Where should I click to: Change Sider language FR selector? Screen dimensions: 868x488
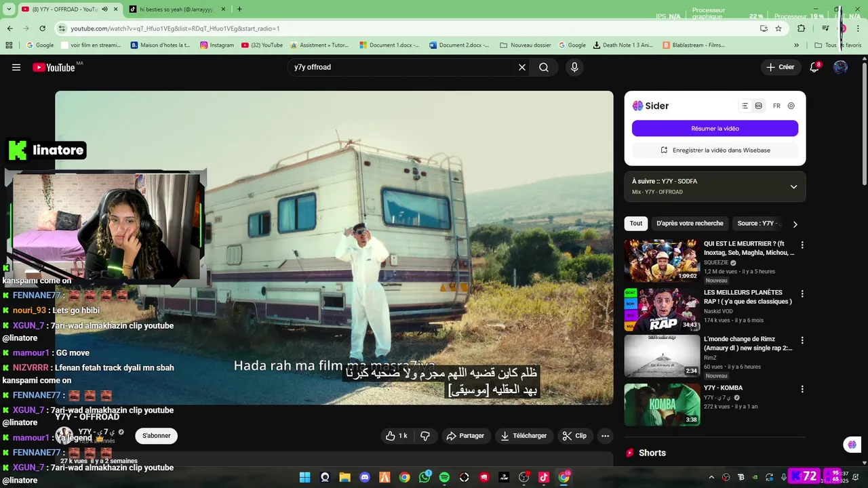point(776,106)
